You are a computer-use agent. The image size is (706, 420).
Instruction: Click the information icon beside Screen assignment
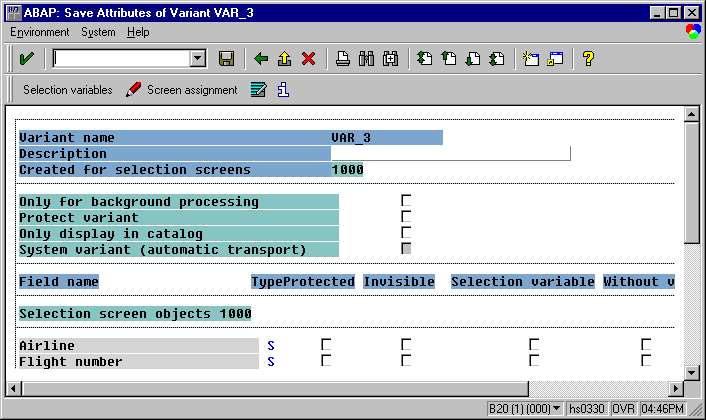click(x=283, y=90)
